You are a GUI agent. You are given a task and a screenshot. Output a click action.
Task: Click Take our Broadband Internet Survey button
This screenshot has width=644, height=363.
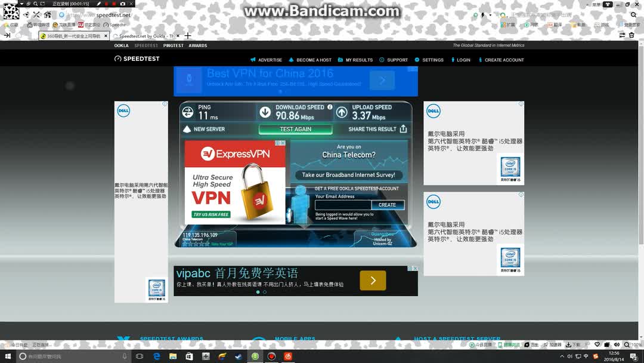(349, 175)
